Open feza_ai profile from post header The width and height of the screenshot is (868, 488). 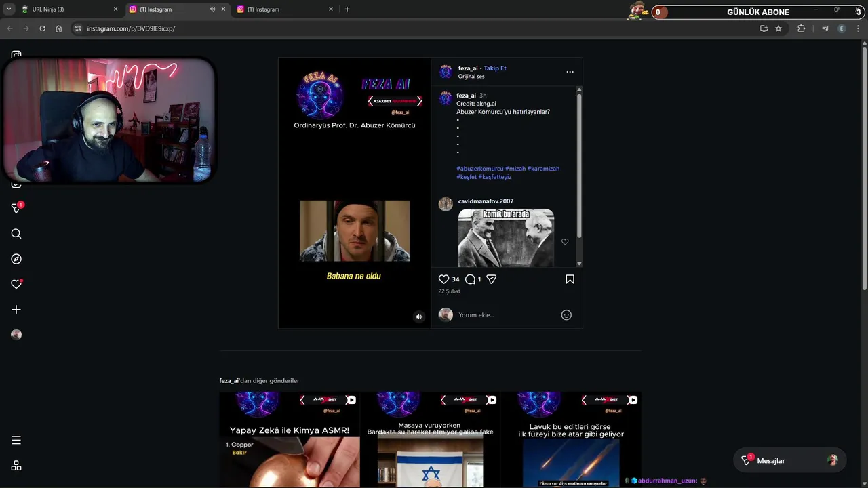pyautogui.click(x=468, y=68)
